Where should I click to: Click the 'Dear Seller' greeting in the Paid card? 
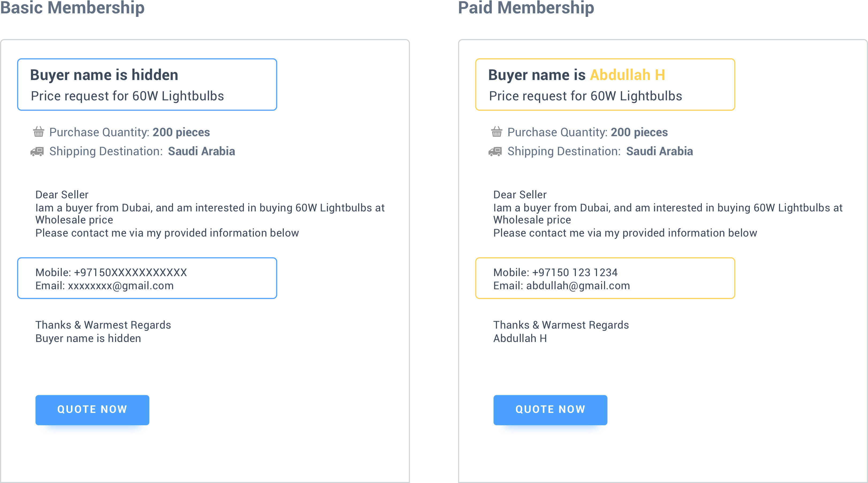pos(520,195)
